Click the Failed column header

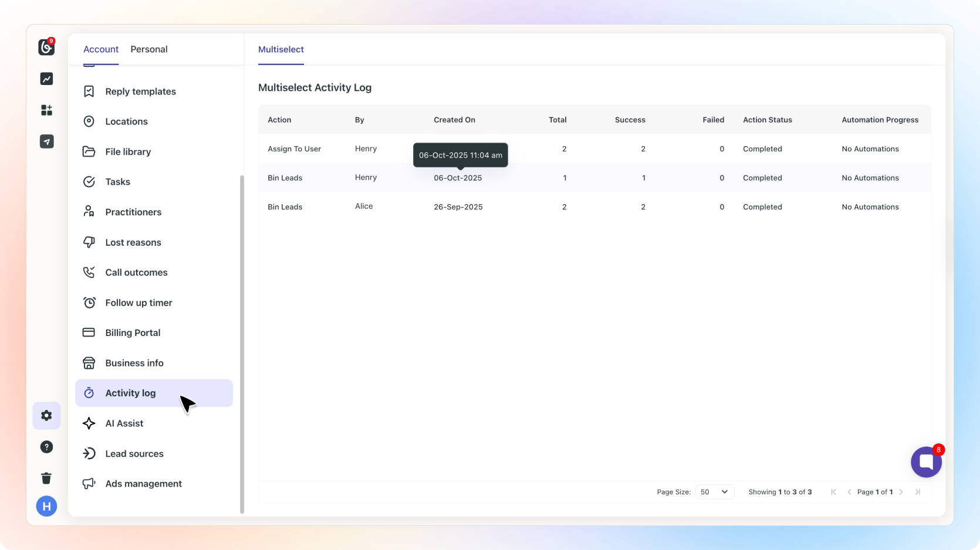pos(714,120)
